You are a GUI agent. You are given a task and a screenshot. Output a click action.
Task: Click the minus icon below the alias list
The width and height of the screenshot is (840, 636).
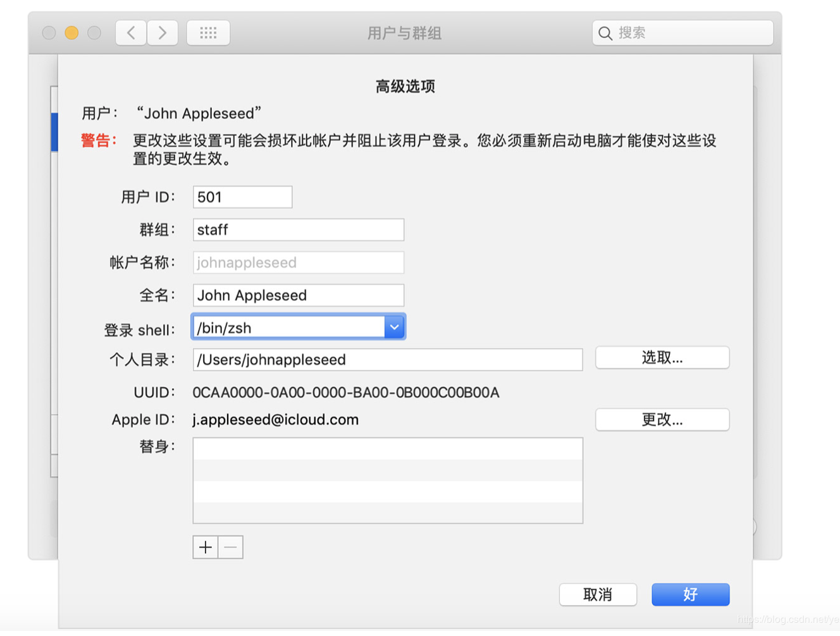(230, 547)
